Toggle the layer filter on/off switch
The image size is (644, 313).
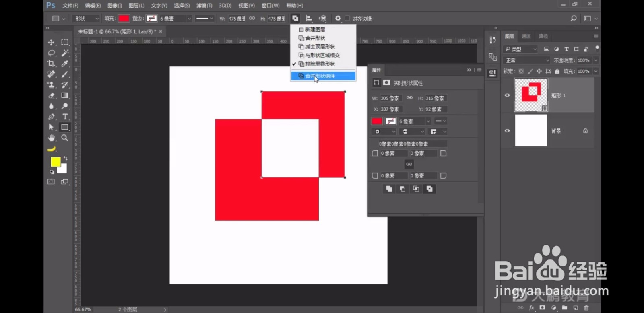tap(597, 48)
